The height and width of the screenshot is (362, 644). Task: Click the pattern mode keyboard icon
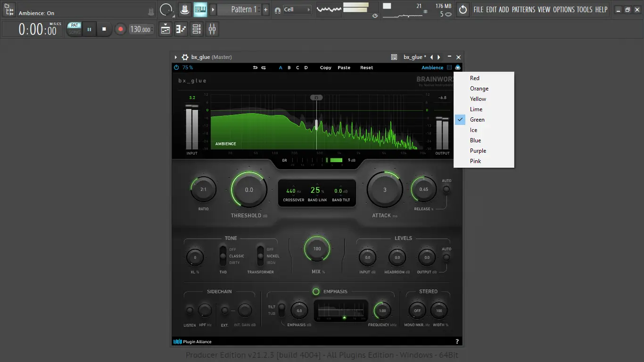[200, 9]
